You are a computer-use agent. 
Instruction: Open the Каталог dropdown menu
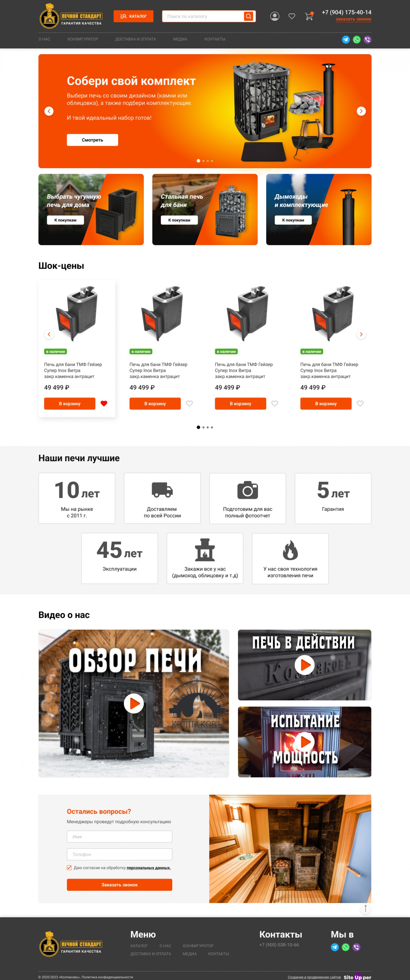tap(133, 16)
